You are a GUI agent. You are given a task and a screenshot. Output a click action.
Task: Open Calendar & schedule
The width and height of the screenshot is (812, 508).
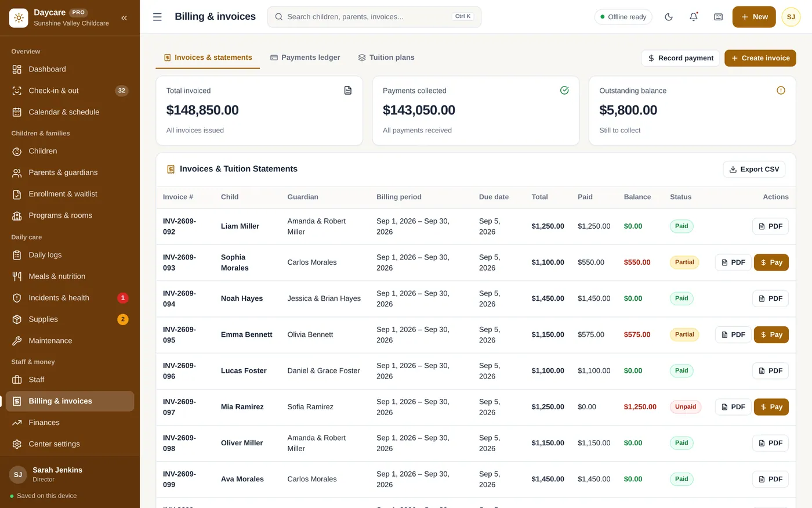[x=70, y=112]
